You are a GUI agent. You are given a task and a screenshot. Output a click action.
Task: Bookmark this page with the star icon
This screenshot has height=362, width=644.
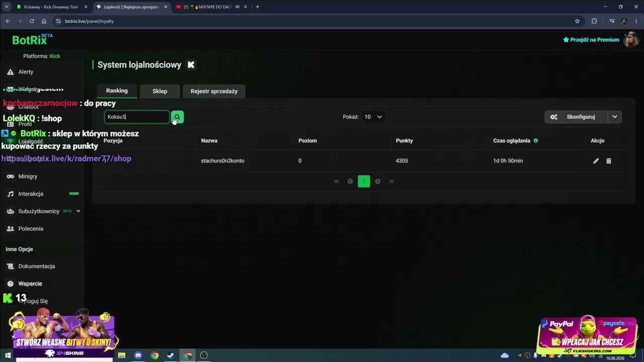577,21
